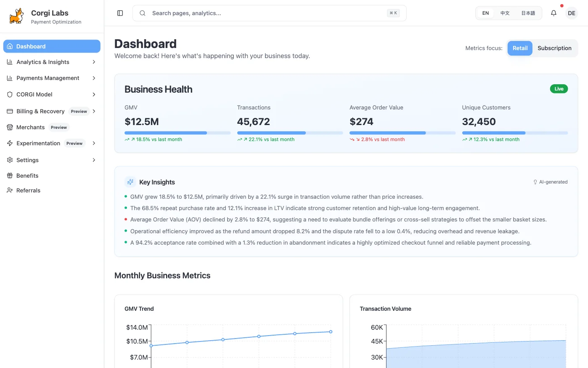The width and height of the screenshot is (588, 368).
Task: Click the AI-generated lightbulb icon
Action: pyautogui.click(x=535, y=182)
